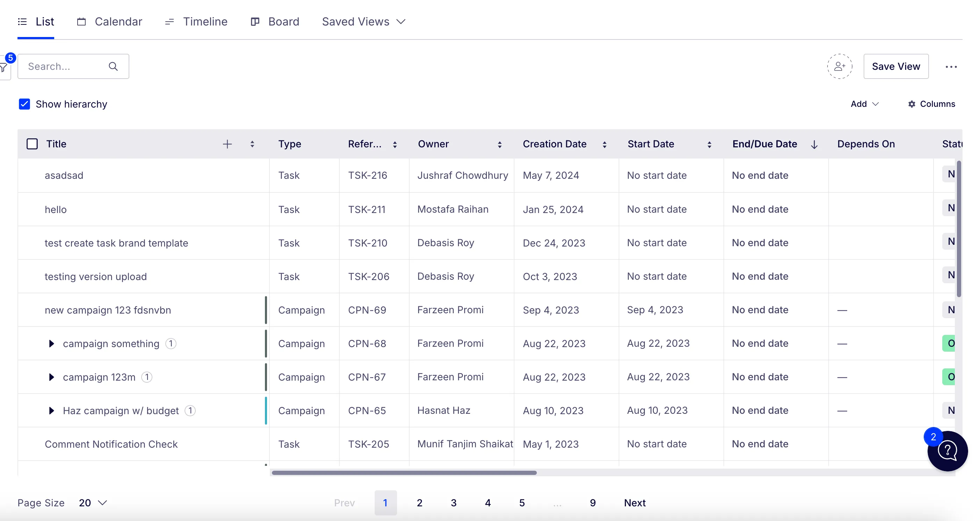The width and height of the screenshot is (980, 521).
Task: Open Comment Notification Check task
Action: [111, 444]
